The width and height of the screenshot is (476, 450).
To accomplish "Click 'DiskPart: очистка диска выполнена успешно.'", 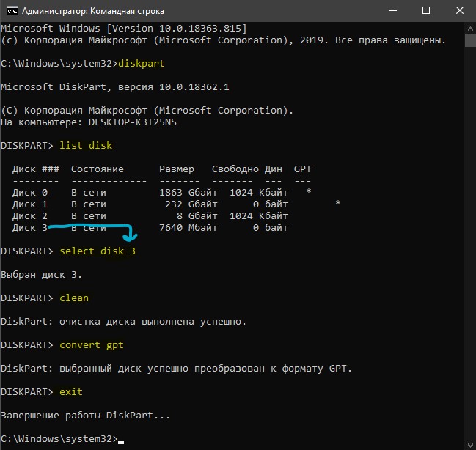I will coord(123,322).
